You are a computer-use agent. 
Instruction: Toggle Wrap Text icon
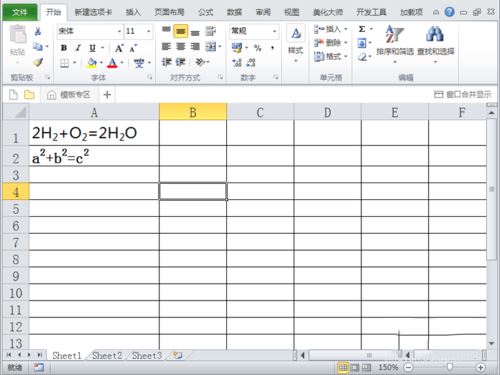pos(210,31)
